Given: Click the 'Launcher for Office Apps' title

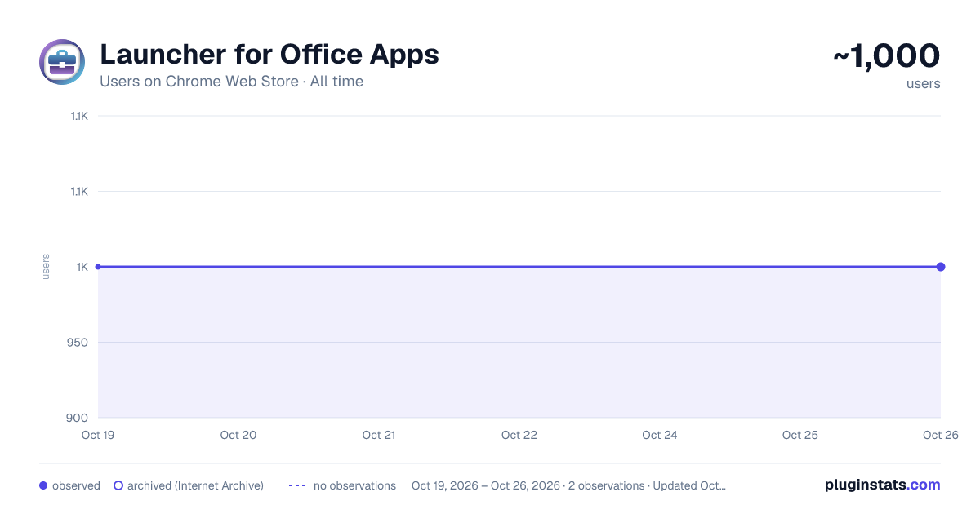Looking at the screenshot, I should tap(269, 55).
